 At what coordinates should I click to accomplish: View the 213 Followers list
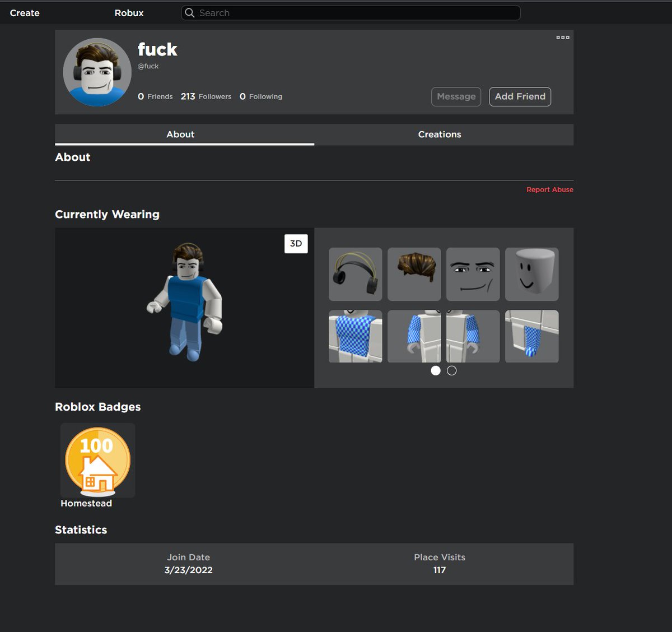coord(206,96)
